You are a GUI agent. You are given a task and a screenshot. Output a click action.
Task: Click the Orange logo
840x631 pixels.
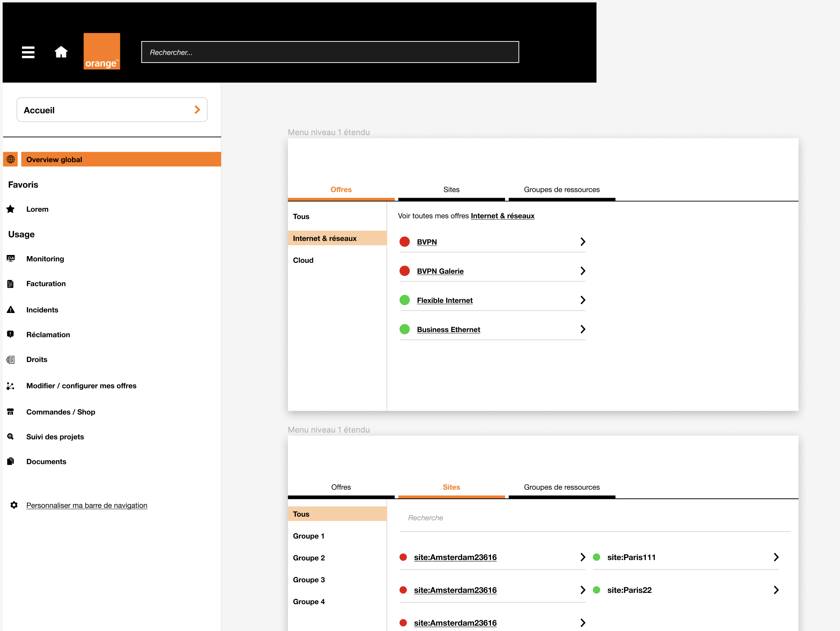(x=102, y=51)
